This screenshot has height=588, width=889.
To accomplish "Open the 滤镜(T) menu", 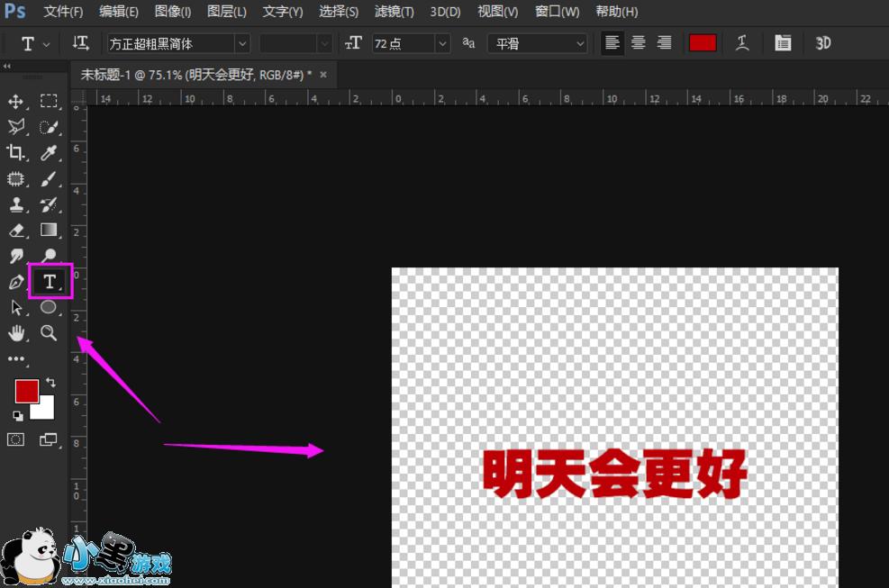I will coord(394,12).
